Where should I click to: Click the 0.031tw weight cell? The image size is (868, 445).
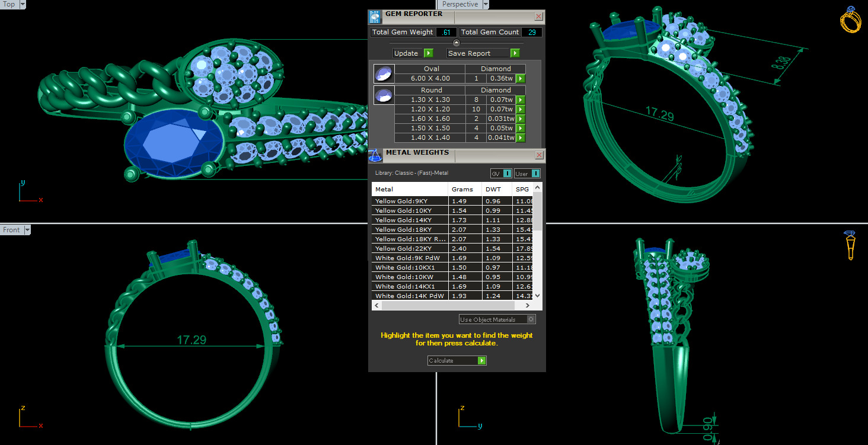click(x=502, y=119)
